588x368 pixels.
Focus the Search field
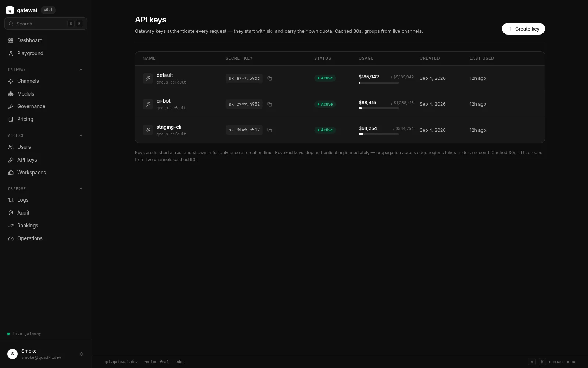coord(46,24)
